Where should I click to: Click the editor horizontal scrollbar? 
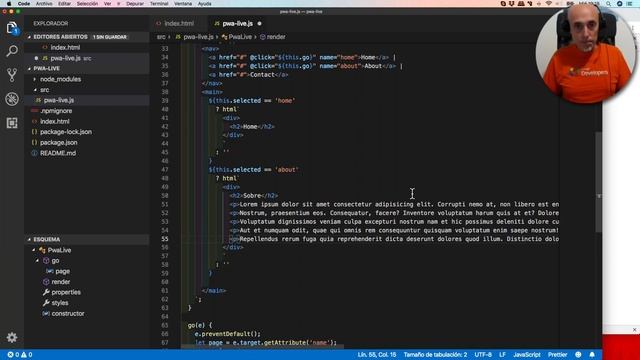pos(262,347)
